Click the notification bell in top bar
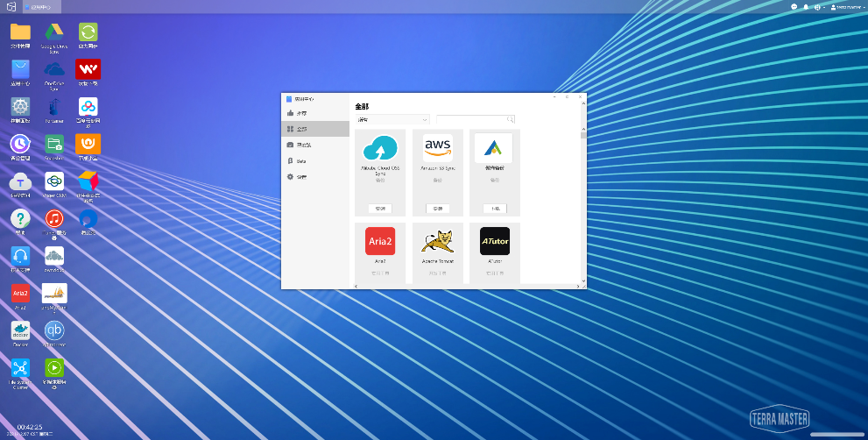This screenshot has width=868, height=440. pyautogui.click(x=806, y=7)
